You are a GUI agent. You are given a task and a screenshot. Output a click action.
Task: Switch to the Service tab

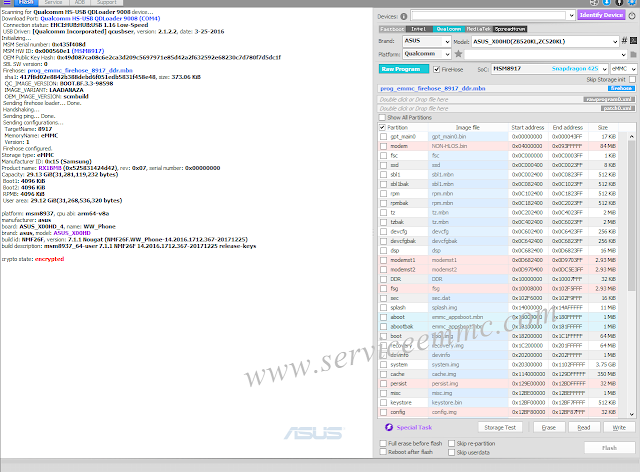53,2
